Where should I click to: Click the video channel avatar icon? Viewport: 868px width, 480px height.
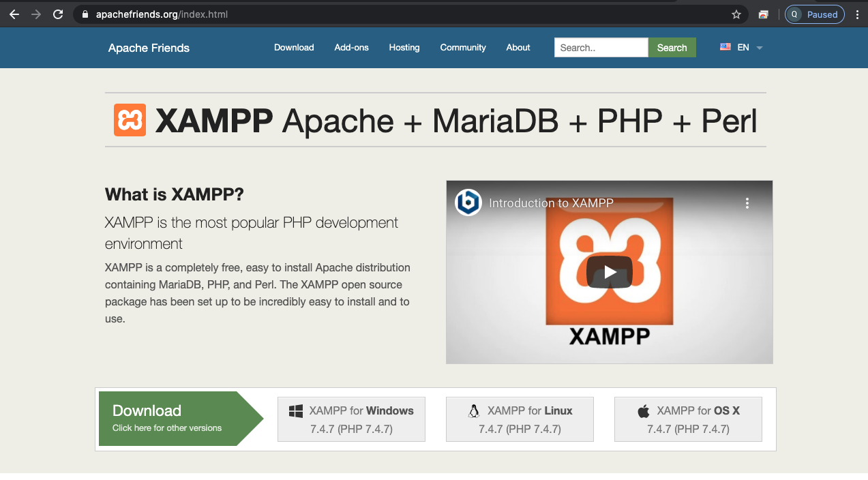(x=468, y=202)
